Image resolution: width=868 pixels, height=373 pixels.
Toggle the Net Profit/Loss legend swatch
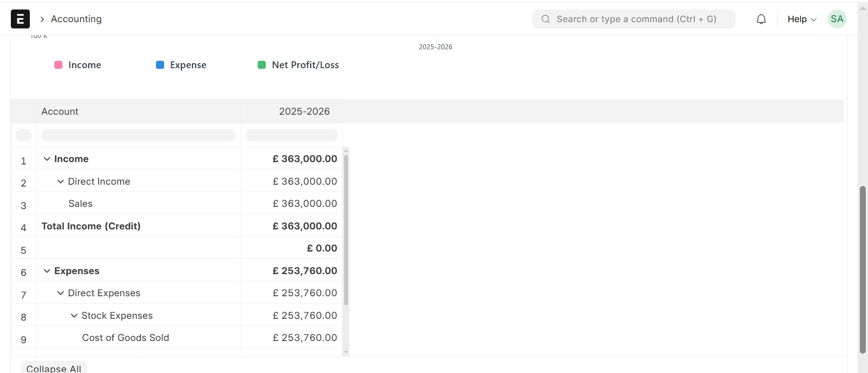(x=262, y=65)
